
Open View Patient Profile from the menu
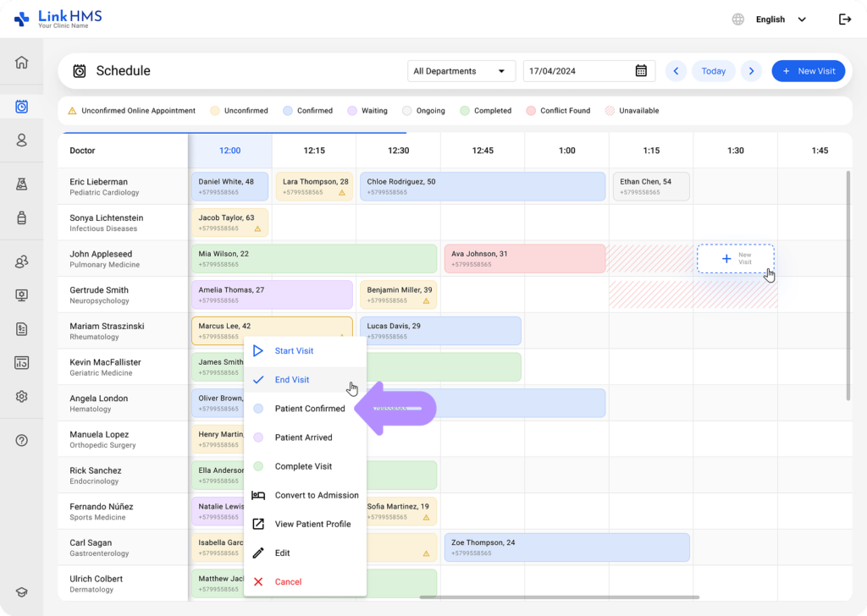point(305,524)
